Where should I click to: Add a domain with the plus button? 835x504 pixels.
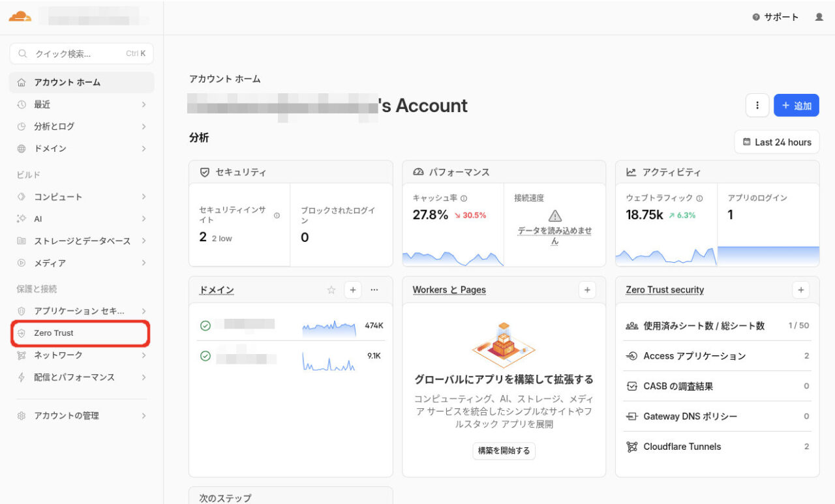click(x=352, y=290)
